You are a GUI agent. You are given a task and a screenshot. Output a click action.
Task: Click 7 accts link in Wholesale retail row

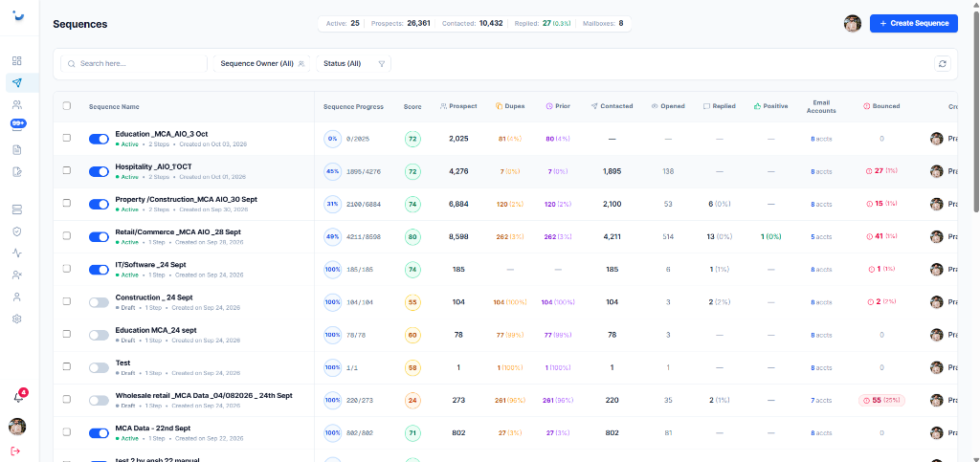pos(821,400)
